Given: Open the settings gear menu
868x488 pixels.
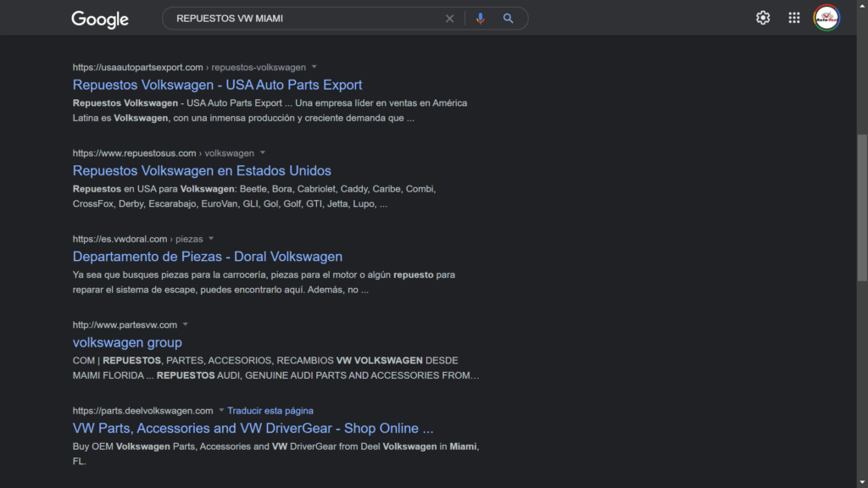Looking at the screenshot, I should (763, 18).
